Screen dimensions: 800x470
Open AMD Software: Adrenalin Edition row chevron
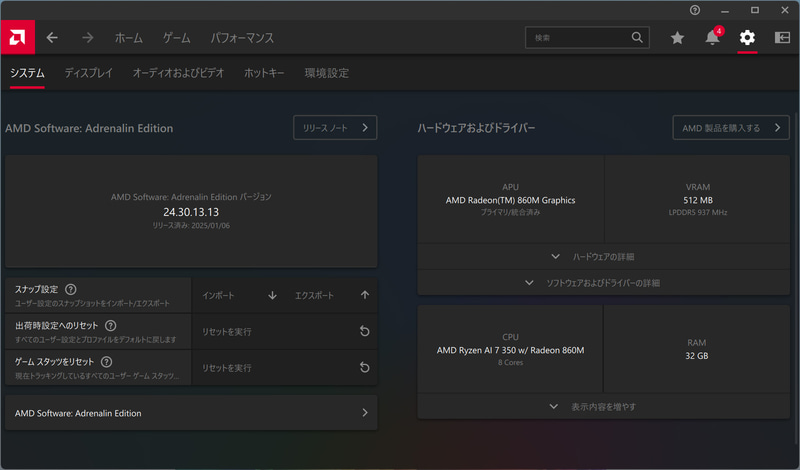tap(365, 412)
